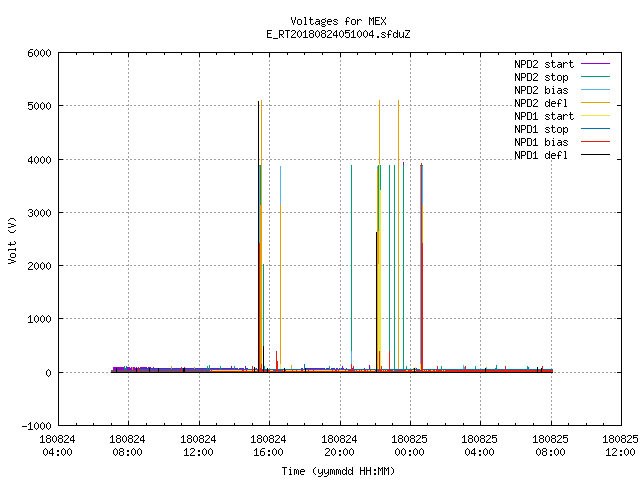
Task: Click the '180825 04:00' x-axis tick label
Action: [479, 446]
